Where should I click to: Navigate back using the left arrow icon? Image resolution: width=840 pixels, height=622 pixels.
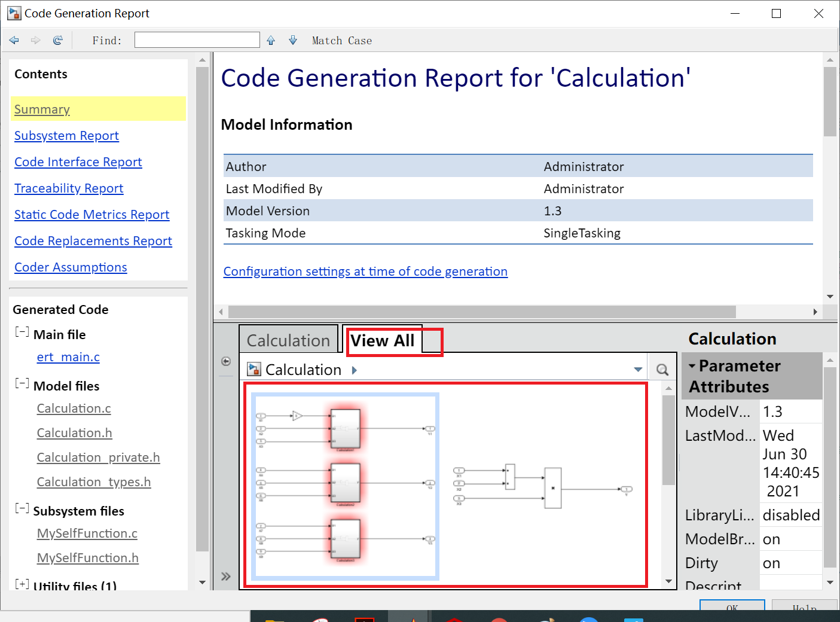(x=14, y=40)
